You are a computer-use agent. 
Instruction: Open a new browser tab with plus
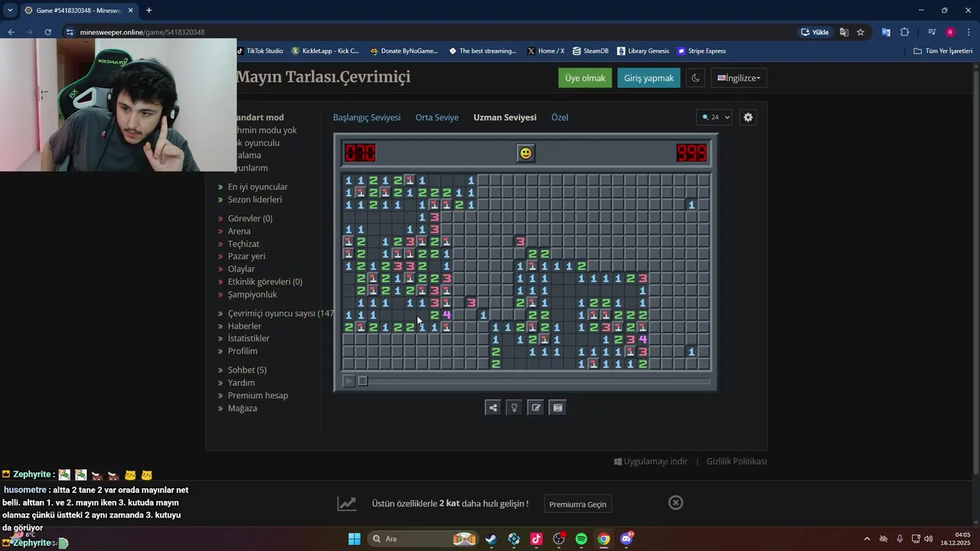pyautogui.click(x=149, y=11)
